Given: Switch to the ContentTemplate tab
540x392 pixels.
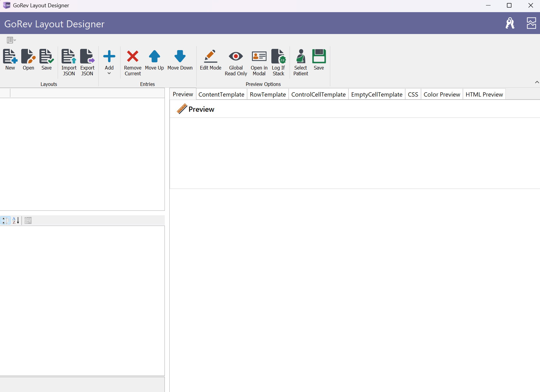Looking at the screenshot, I should click(x=221, y=94).
